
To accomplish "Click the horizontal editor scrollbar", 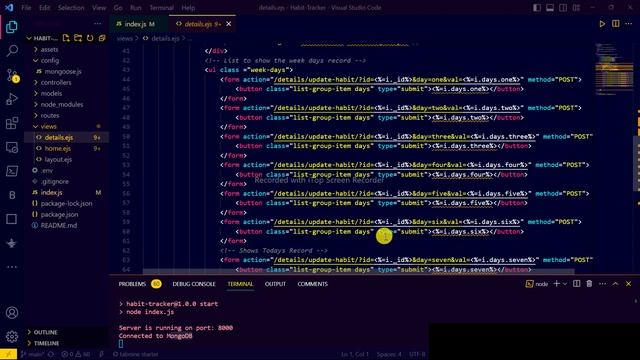I will [358, 271].
